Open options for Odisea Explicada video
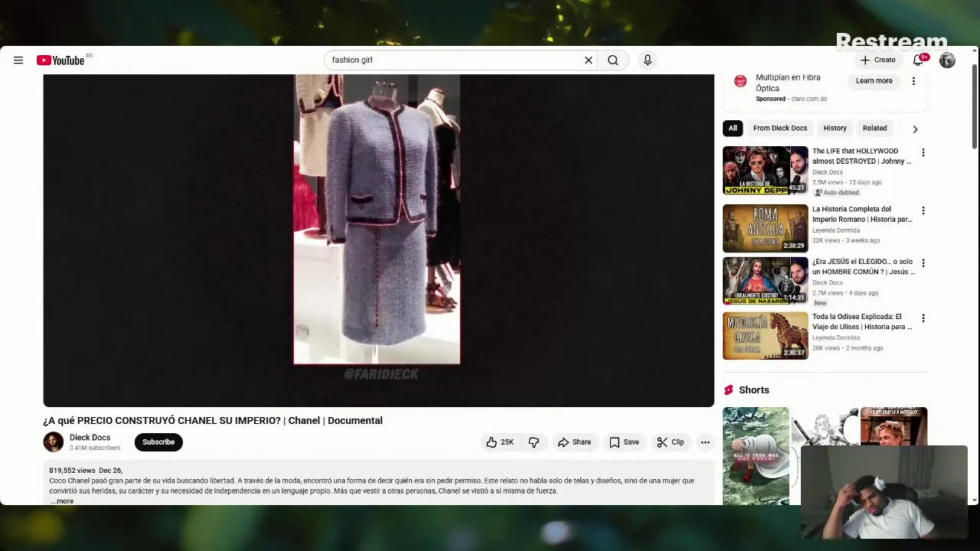Screen dimensions: 980x551 coord(923,318)
